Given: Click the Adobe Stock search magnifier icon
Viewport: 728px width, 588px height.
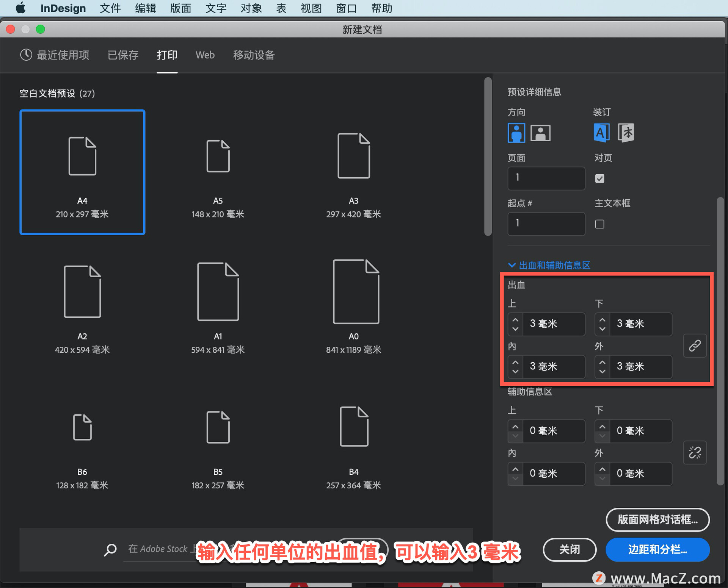Looking at the screenshot, I should coord(110,549).
